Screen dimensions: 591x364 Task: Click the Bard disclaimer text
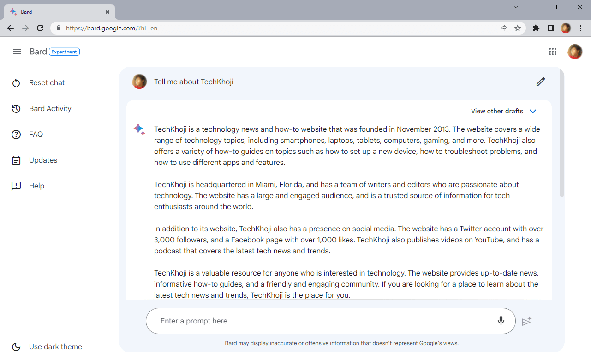coord(342,343)
